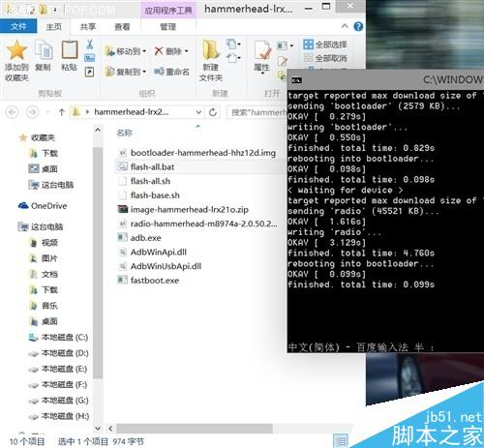Open the 移动到 dropdown

(x=126, y=51)
